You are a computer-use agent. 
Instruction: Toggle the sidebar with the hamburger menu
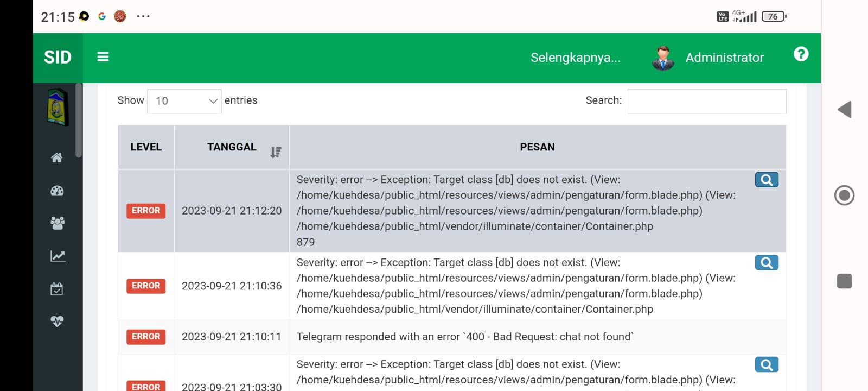pos(103,56)
